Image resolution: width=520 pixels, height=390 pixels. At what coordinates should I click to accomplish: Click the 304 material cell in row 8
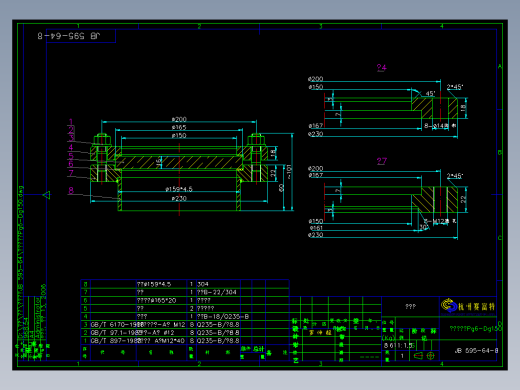coord(203,284)
